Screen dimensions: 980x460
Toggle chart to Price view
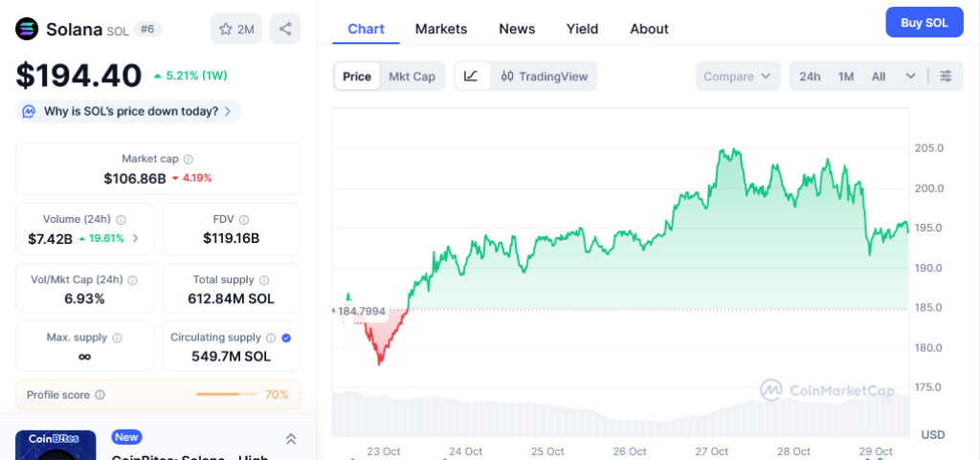click(357, 77)
